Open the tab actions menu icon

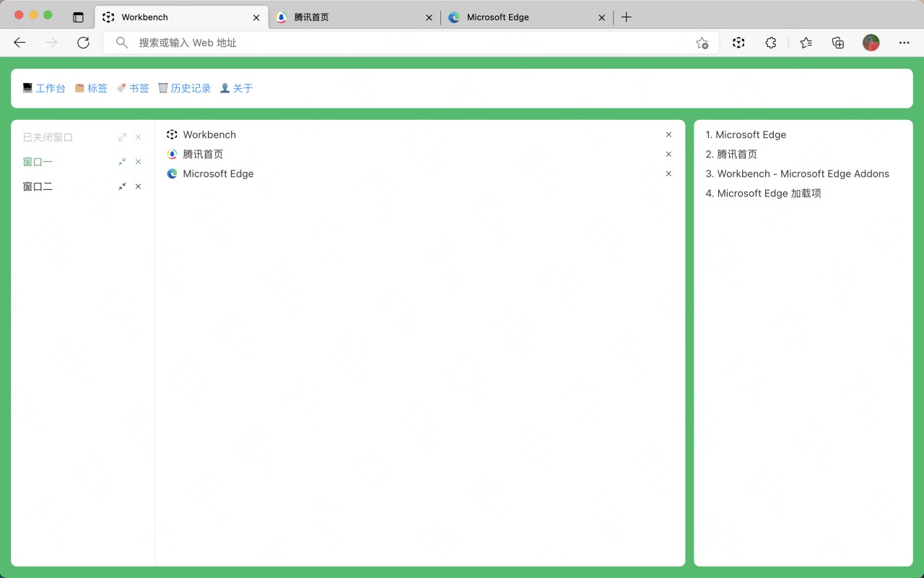78,17
